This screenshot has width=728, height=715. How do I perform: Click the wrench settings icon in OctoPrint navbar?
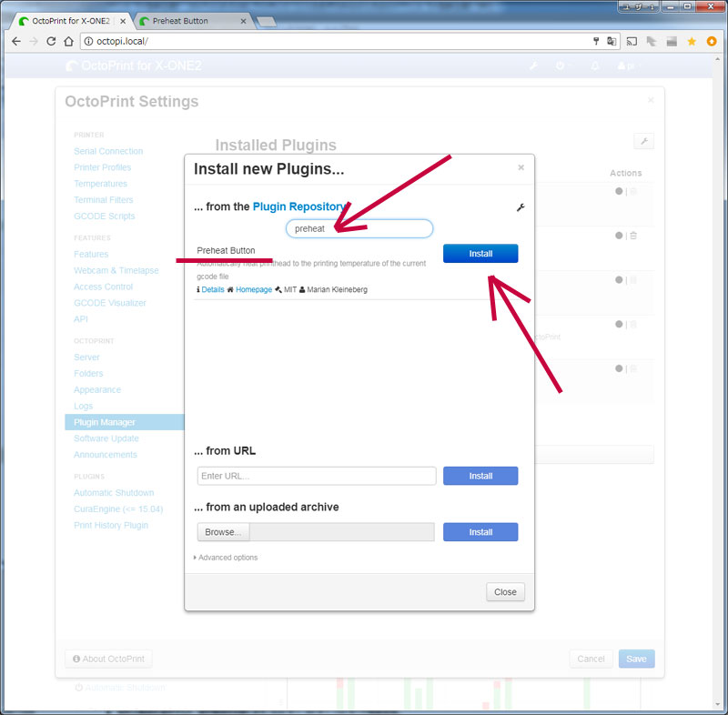(533, 65)
